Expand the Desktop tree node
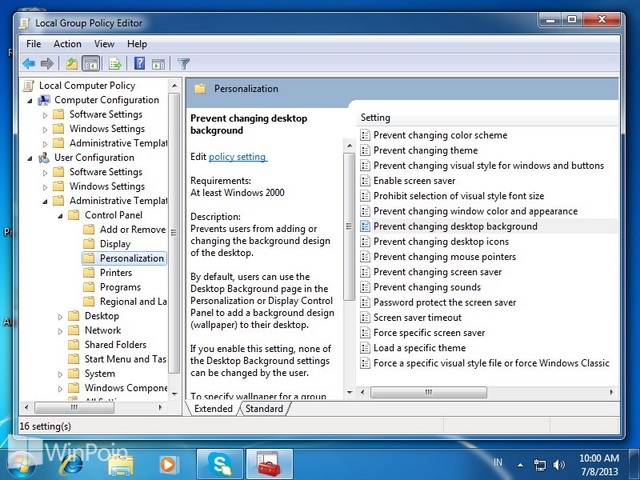Viewport: 640px width, 480px height. point(60,316)
